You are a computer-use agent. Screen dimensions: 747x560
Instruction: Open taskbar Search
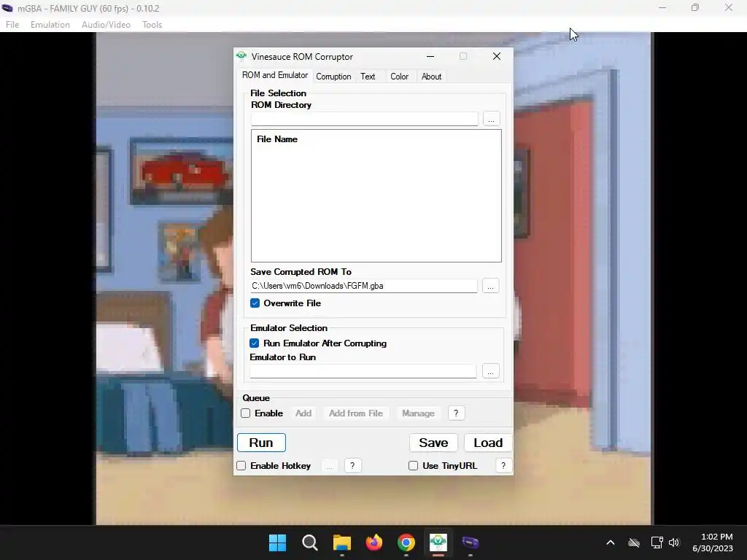point(309,542)
